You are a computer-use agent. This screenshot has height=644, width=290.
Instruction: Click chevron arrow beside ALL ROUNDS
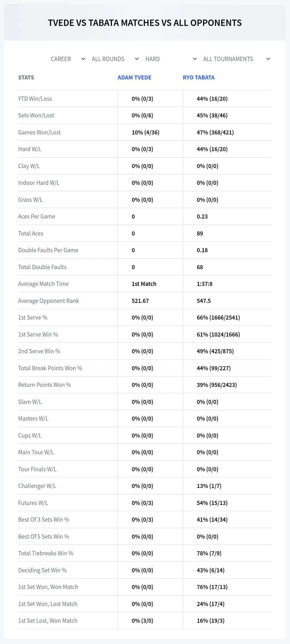coord(137,59)
